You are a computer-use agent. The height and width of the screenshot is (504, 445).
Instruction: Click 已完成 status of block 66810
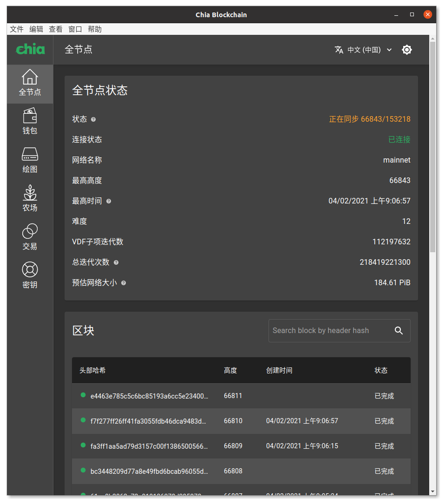tap(384, 421)
